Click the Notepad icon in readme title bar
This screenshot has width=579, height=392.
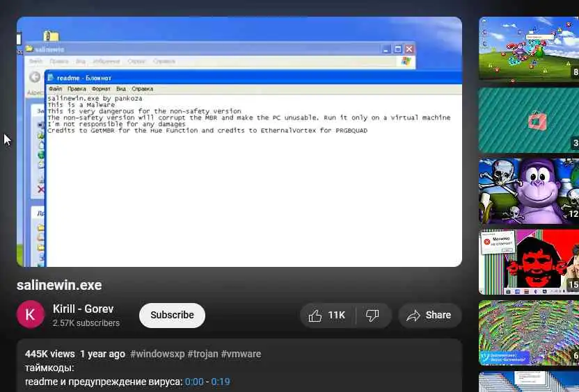[x=51, y=78]
